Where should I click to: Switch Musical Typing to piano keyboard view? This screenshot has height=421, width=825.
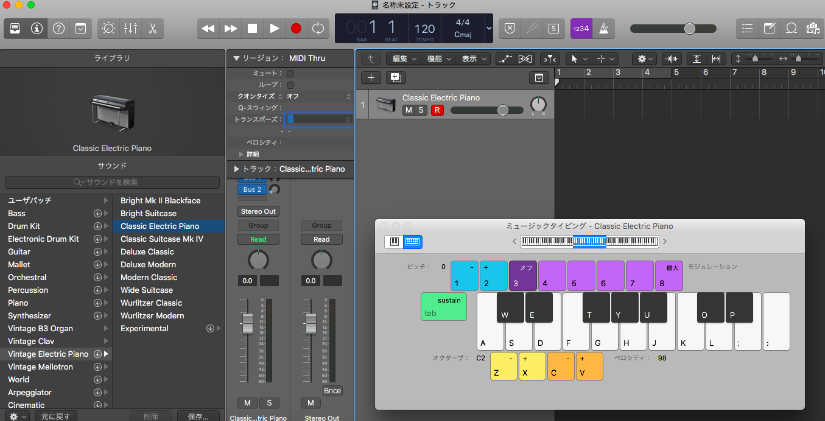pyautogui.click(x=394, y=241)
